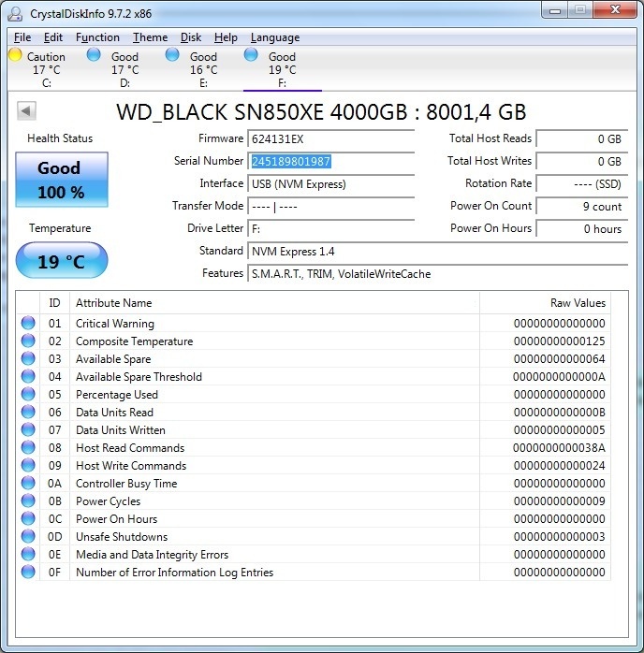This screenshot has width=644, height=653.
Task: Click the Transfer Mode field
Action: click(331, 206)
